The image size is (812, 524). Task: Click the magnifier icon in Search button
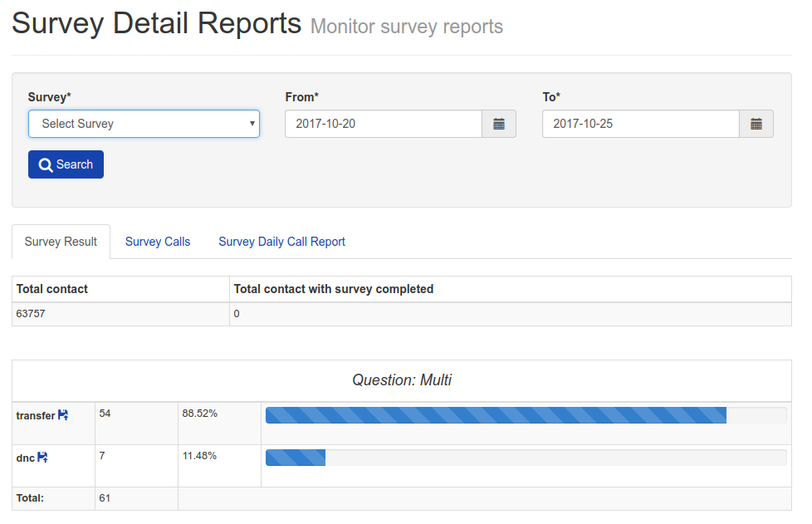click(x=46, y=164)
